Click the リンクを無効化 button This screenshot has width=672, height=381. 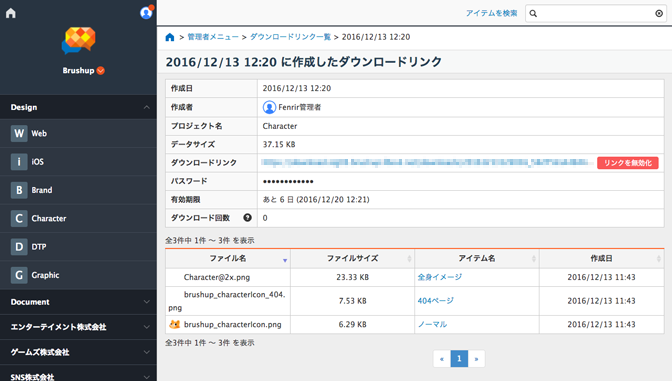(628, 163)
